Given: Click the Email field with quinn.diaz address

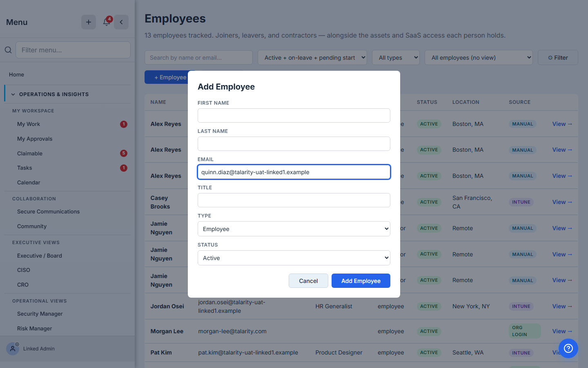Looking at the screenshot, I should [294, 172].
